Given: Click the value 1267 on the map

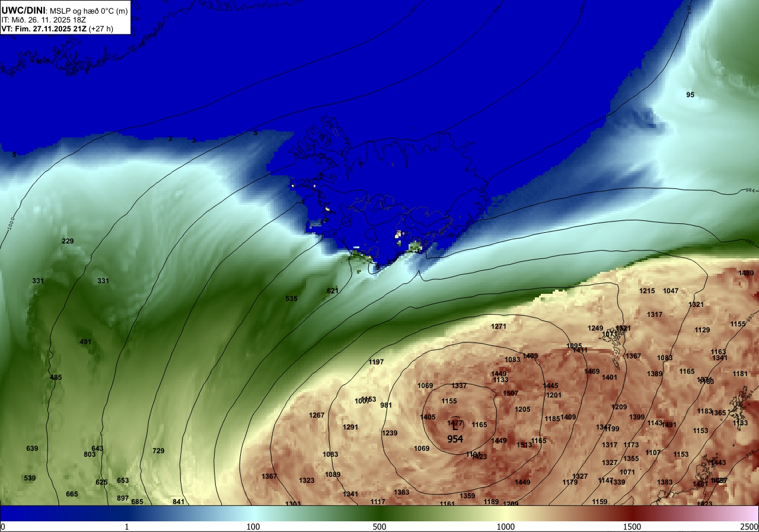Looking at the screenshot, I should coord(317,415).
